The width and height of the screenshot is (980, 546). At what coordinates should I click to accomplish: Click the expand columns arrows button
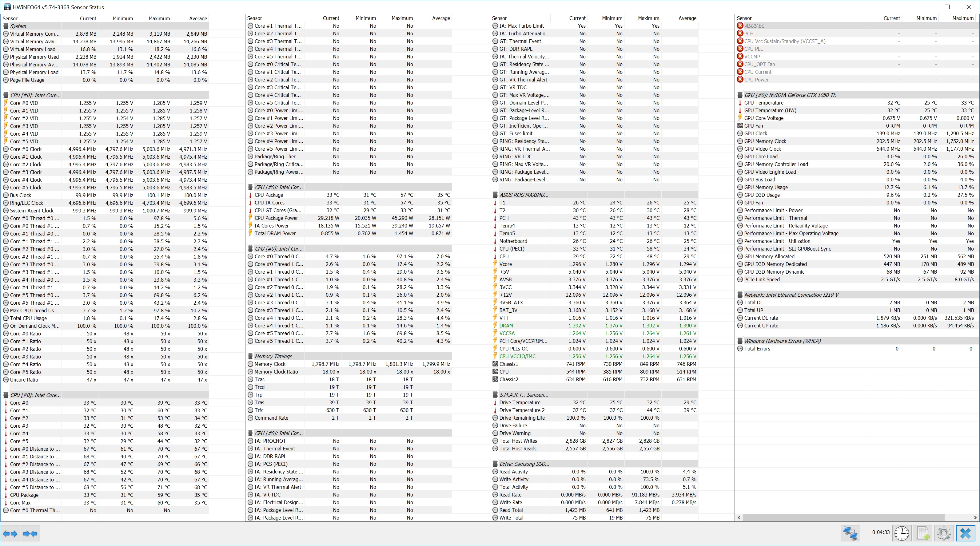(10, 533)
